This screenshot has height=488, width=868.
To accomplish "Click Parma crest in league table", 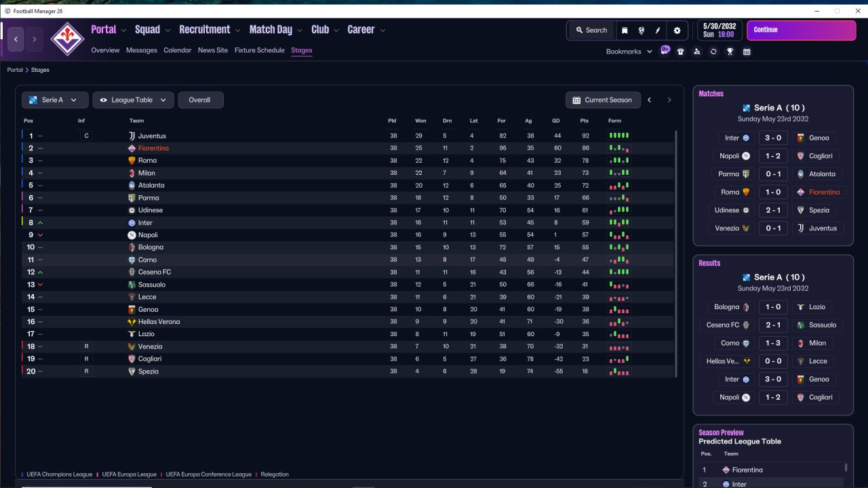I will 132,198.
